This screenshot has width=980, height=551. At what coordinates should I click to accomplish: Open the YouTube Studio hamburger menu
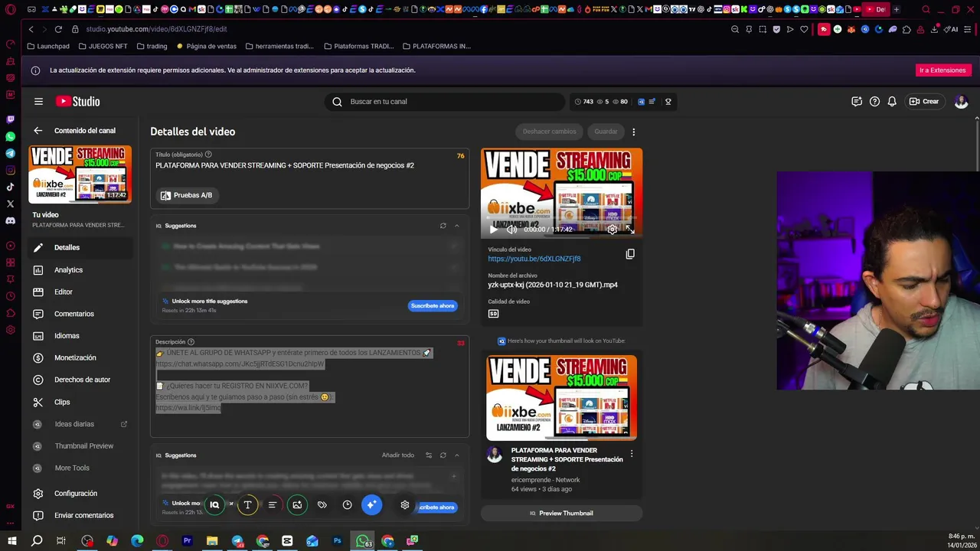38,101
